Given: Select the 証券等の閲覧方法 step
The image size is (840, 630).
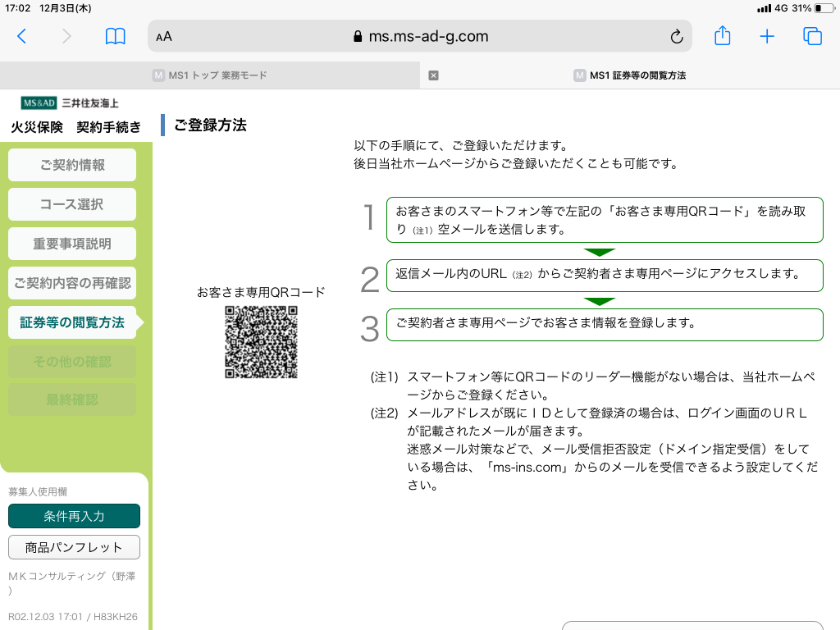Looking at the screenshot, I should pyautogui.click(x=72, y=322).
